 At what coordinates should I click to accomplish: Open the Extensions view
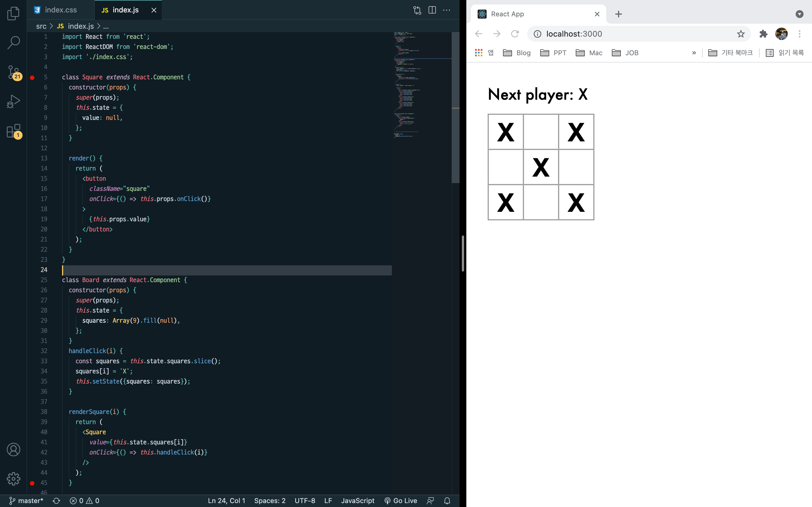(14, 131)
